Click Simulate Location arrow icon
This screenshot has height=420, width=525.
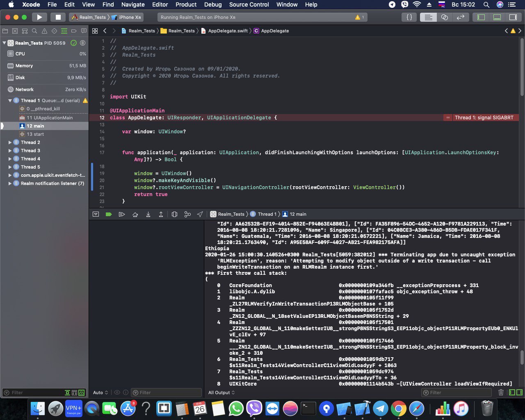click(x=200, y=214)
